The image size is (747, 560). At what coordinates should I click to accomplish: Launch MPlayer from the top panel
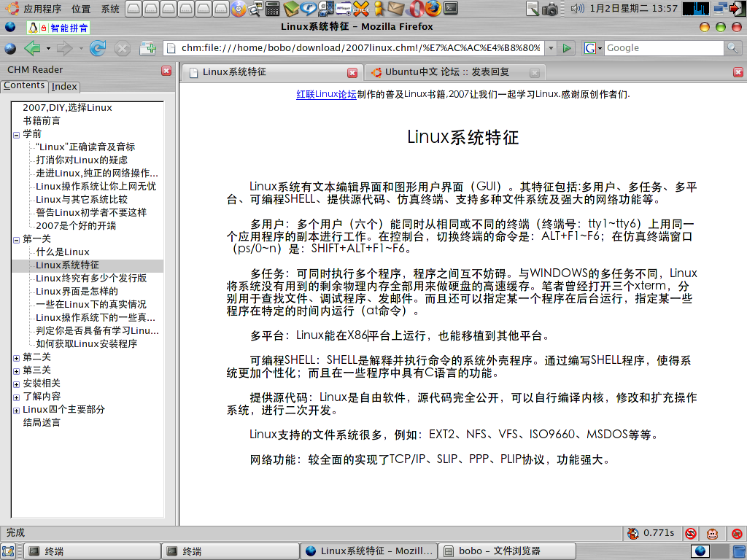coord(344,8)
